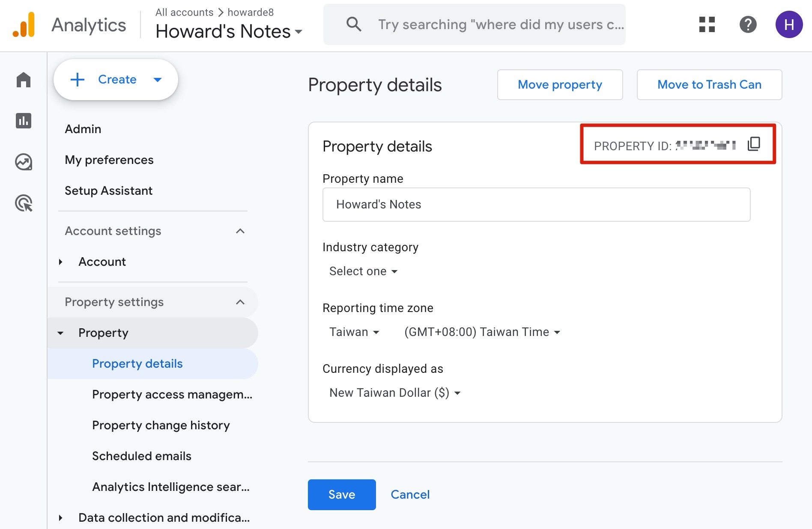Open Property change history

(161, 425)
